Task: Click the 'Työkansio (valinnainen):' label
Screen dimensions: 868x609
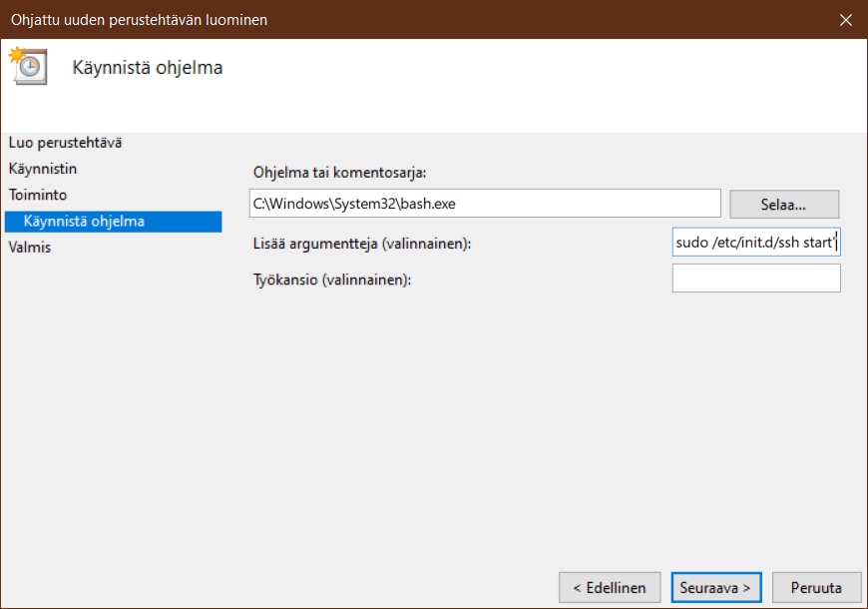Action: (x=332, y=280)
